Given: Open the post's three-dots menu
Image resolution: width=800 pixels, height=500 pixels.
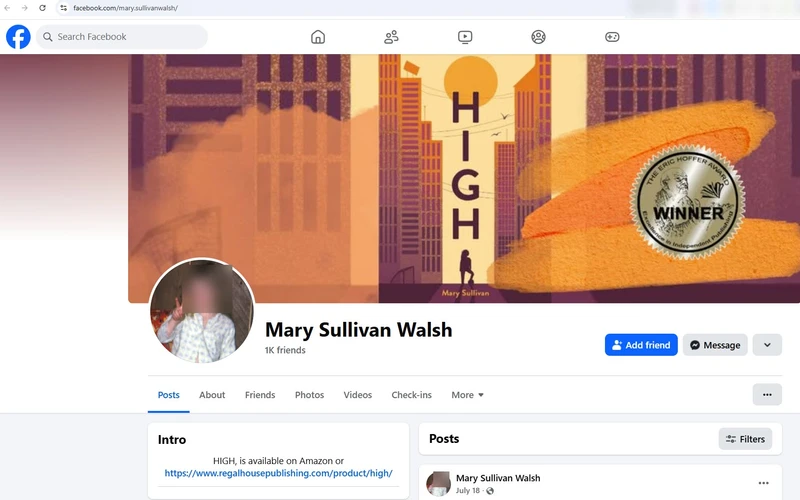Looking at the screenshot, I should [764, 483].
